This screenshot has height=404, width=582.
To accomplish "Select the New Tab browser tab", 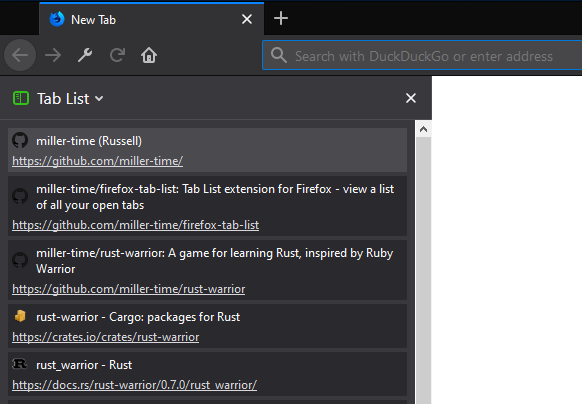I will tap(151, 19).
